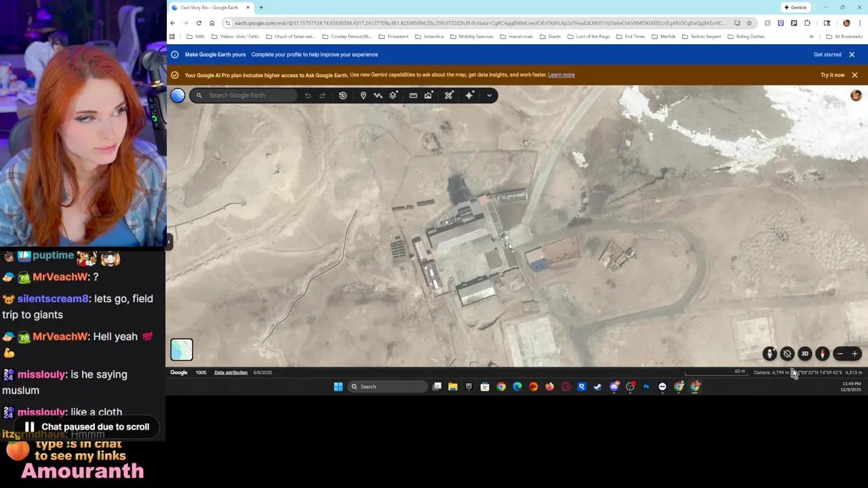The width and height of the screenshot is (868, 488).
Task: Click the satellite design tool icon
Action: (x=448, y=96)
